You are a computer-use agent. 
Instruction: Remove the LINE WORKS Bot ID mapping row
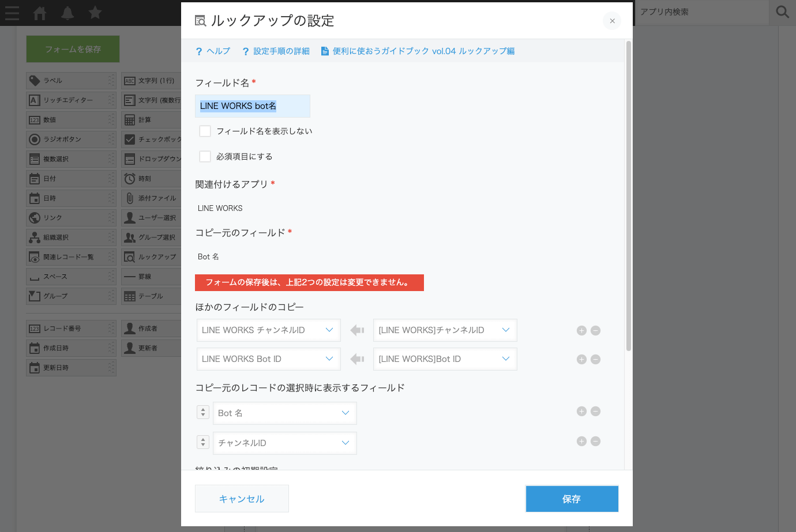pos(596,359)
